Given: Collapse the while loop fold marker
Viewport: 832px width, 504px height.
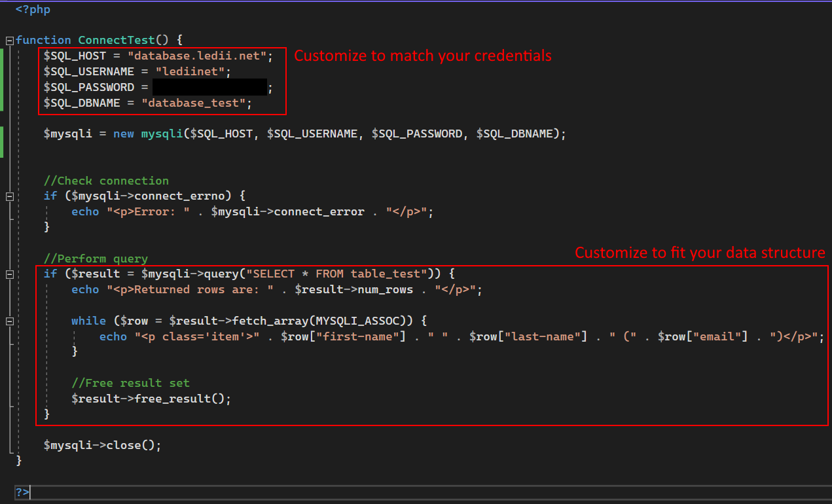Looking at the screenshot, I should point(9,321).
